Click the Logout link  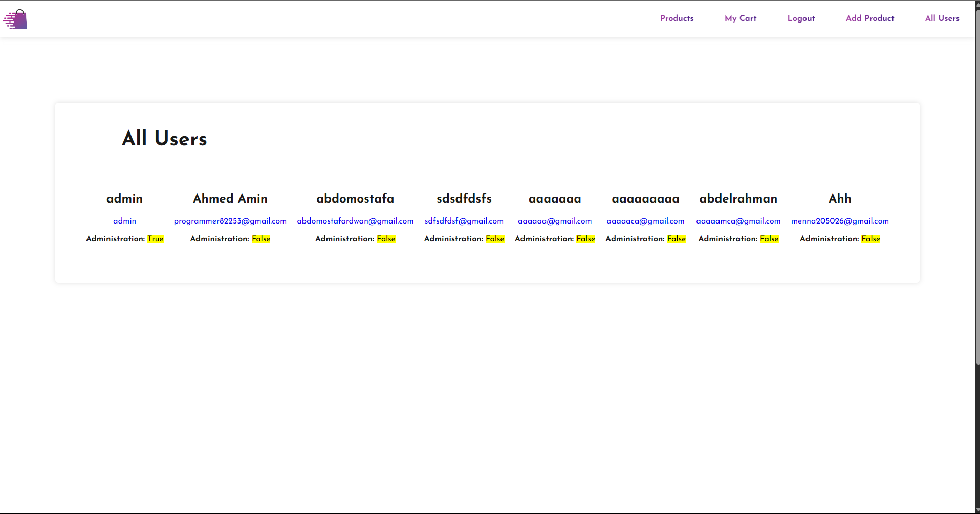(801, 18)
